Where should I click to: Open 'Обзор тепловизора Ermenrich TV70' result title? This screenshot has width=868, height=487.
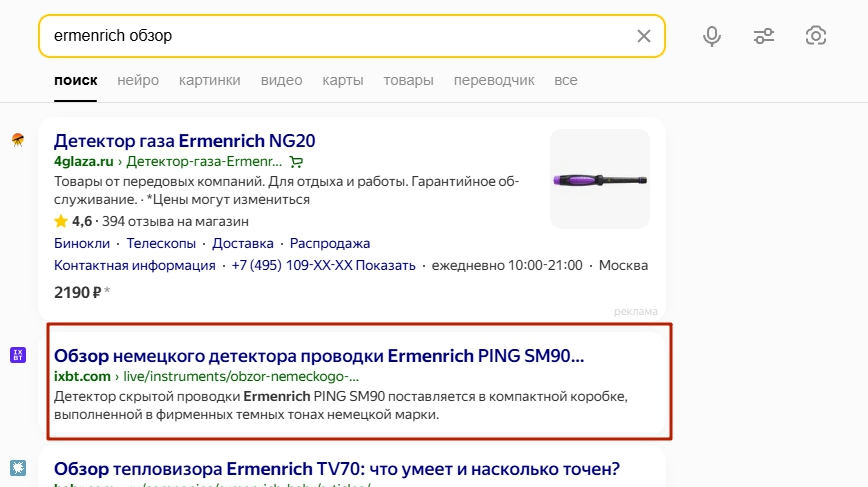[x=337, y=469]
